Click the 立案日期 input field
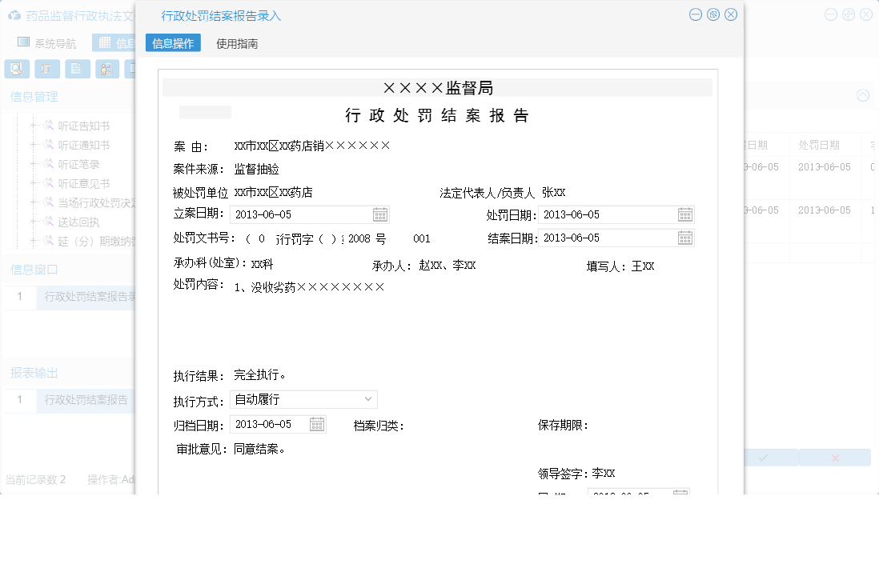The height and width of the screenshot is (588, 879). point(296,214)
